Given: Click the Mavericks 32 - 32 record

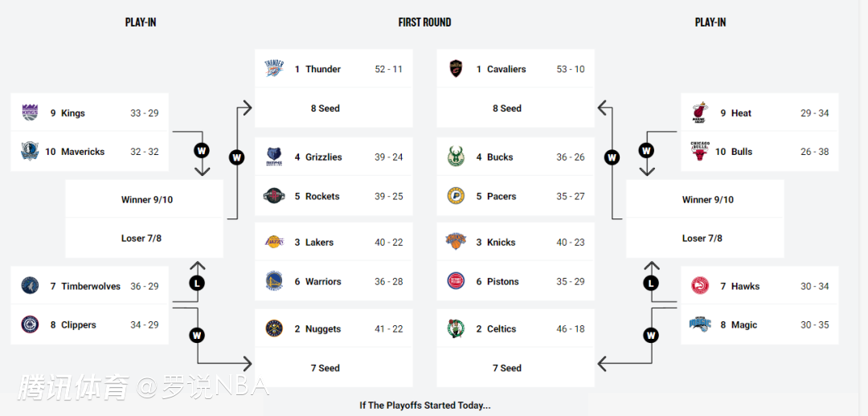Looking at the screenshot, I should point(145,152).
